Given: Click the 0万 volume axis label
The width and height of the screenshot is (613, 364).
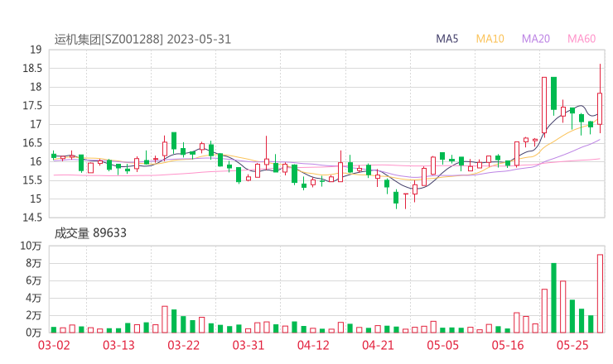Looking at the screenshot, I should coord(34,333).
